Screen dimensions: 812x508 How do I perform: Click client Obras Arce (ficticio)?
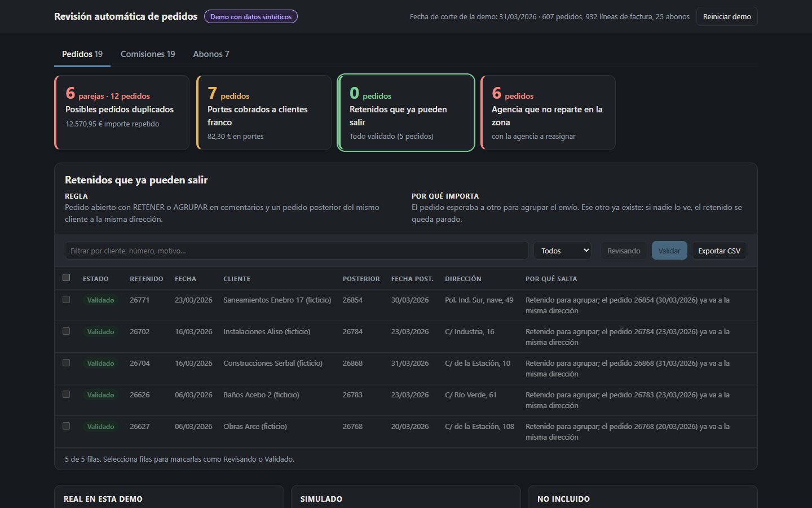[255, 427]
